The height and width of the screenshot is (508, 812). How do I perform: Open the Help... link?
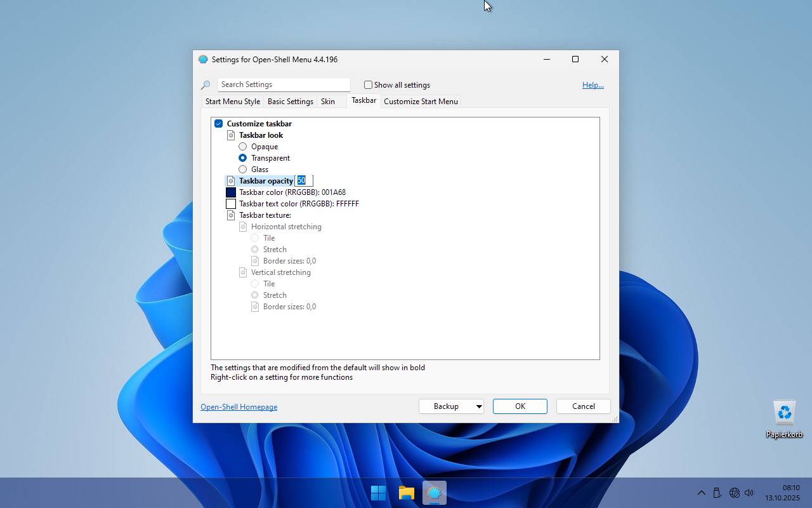pos(593,85)
